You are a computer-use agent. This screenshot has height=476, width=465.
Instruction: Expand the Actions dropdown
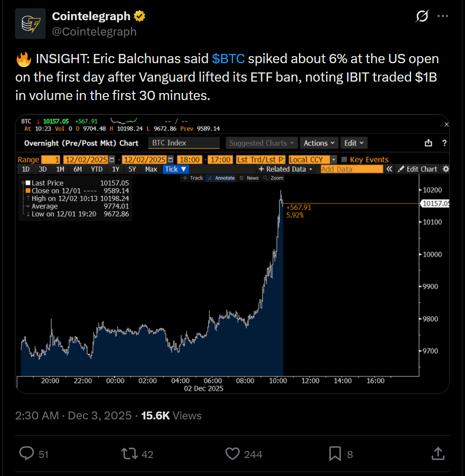point(320,143)
